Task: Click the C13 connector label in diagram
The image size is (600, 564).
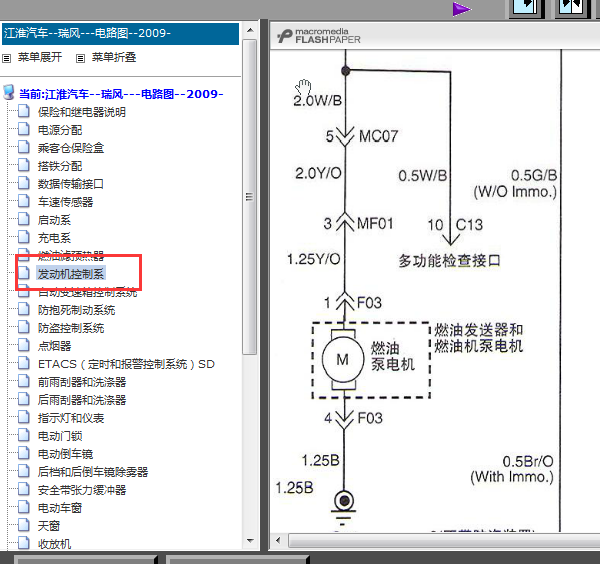Action: click(x=469, y=225)
